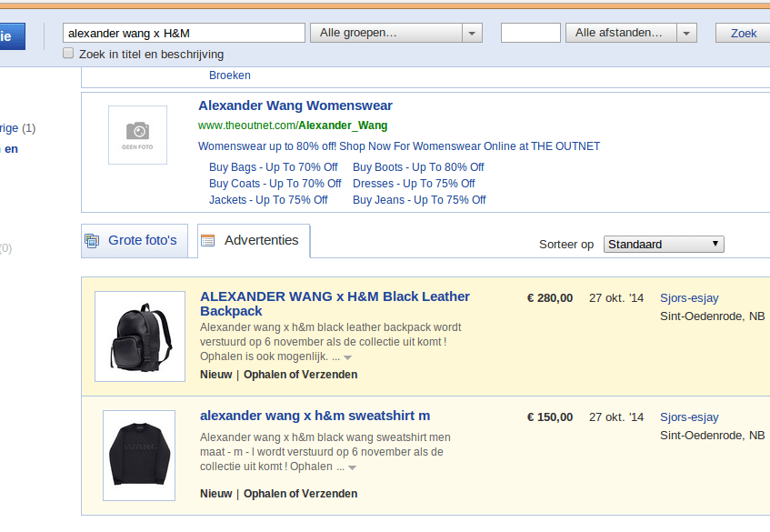
Task: Click the Advertenties list icon
Action: (207, 240)
